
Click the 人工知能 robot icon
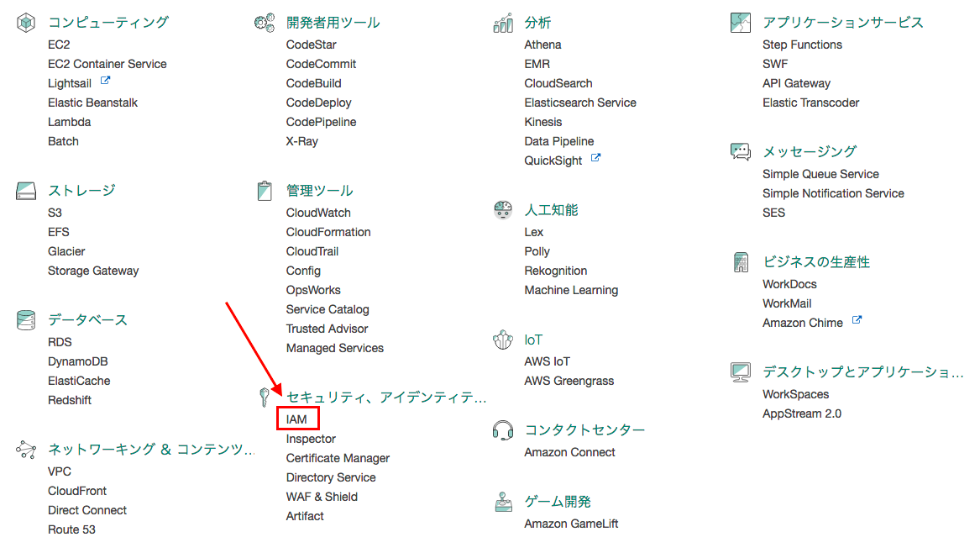502,209
